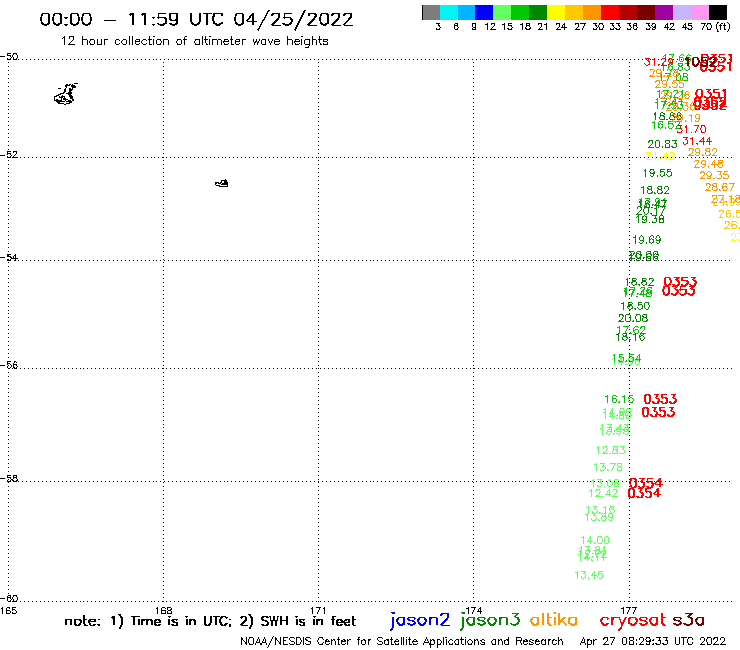740x650 pixels.
Task: Click the orange wave height value 29.82
Action: (703, 152)
